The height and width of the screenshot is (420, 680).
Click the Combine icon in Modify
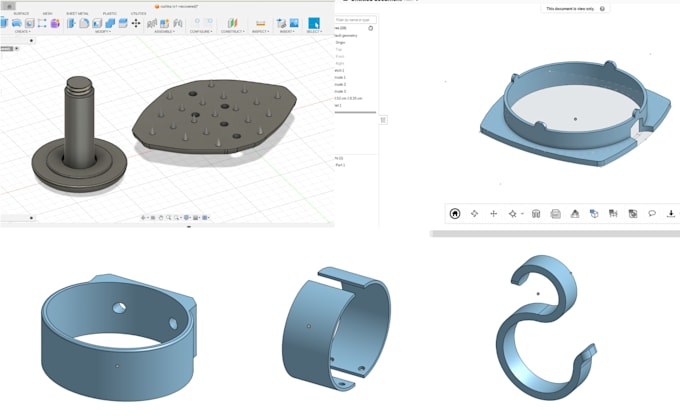[x=110, y=23]
